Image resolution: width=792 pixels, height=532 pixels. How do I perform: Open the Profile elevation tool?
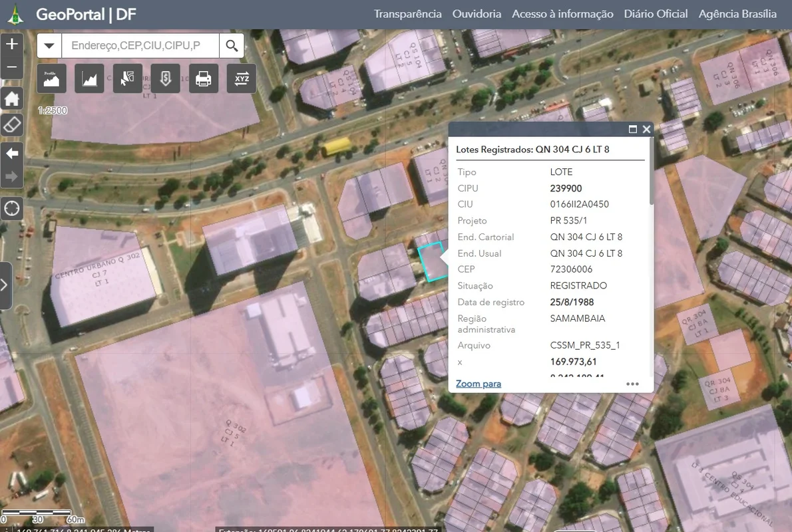(51, 79)
